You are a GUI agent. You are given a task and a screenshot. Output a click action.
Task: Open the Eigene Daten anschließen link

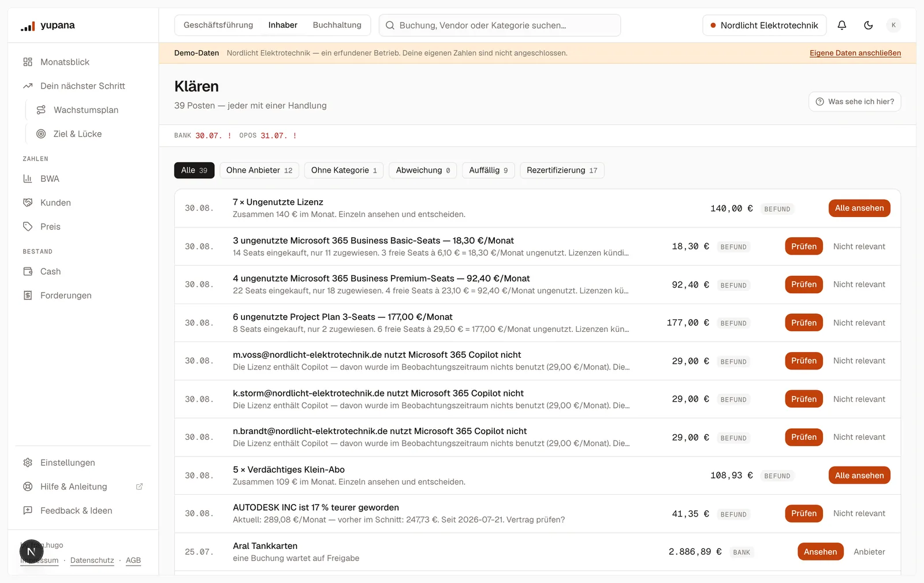[855, 53]
